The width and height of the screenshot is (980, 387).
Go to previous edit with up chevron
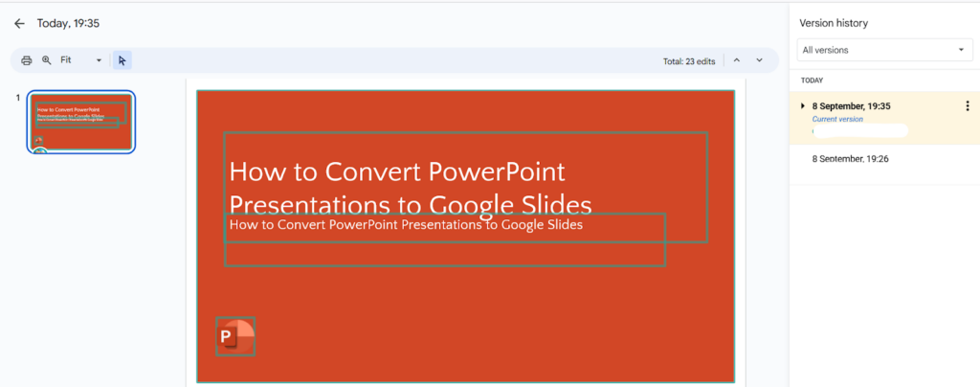pos(737,60)
